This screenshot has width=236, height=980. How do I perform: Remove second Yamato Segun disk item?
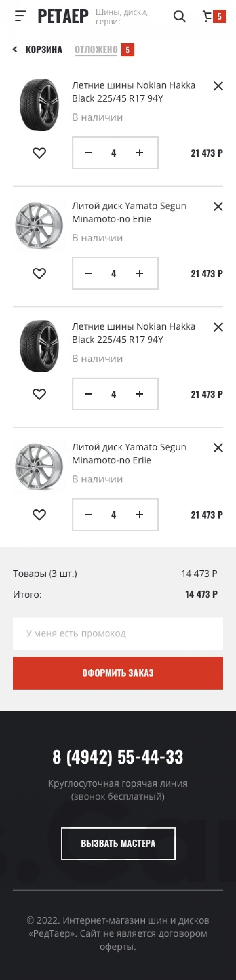[x=218, y=448]
